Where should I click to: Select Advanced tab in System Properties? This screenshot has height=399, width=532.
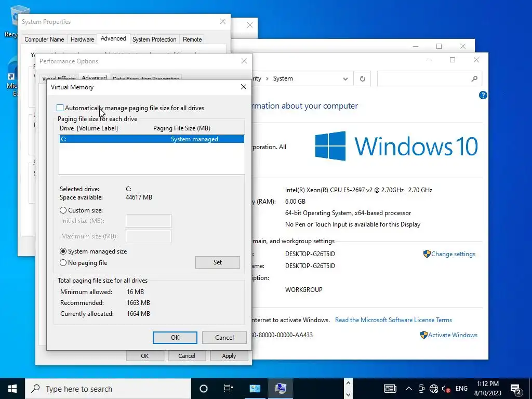(113, 38)
